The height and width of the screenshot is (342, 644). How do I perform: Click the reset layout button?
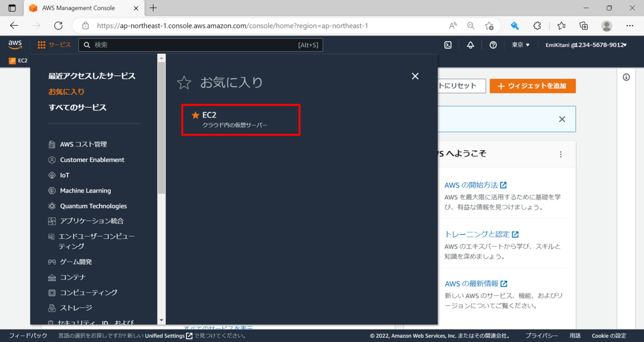(462, 86)
